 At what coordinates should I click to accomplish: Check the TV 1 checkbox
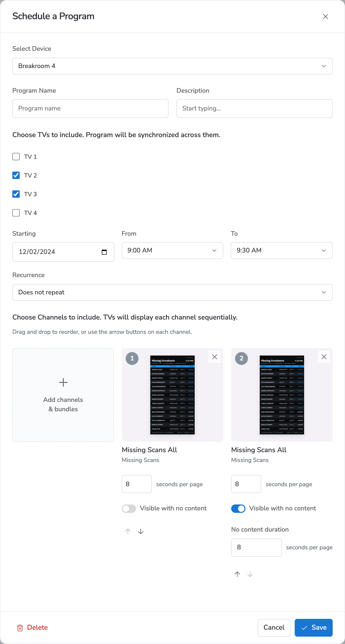16,157
